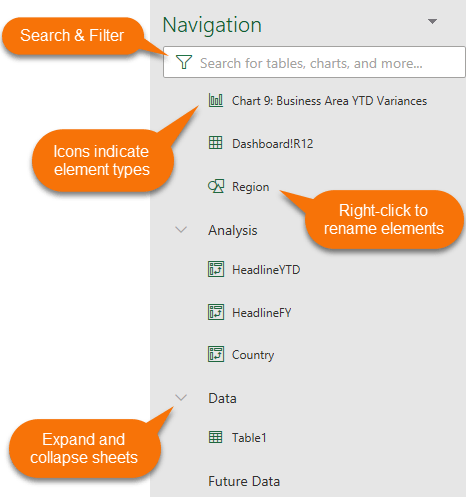Image resolution: width=466 pixels, height=497 pixels.
Task: Select the Region shape entry
Action: 250,187
